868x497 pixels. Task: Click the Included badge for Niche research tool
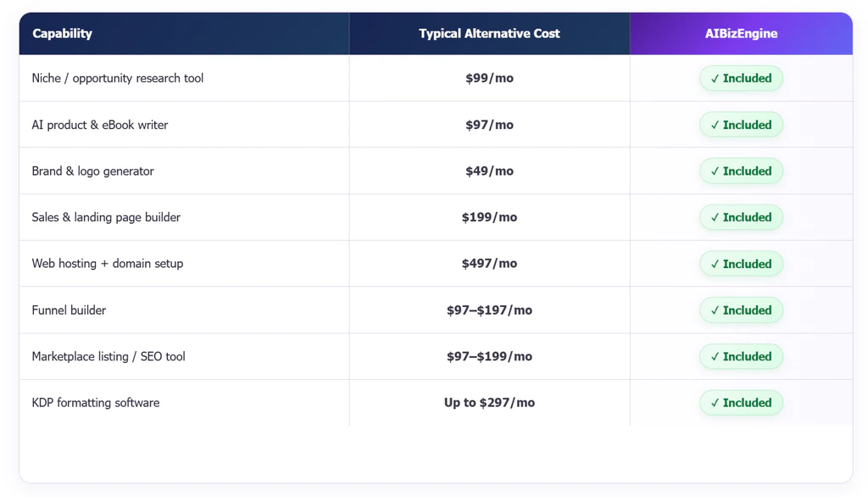741,78
